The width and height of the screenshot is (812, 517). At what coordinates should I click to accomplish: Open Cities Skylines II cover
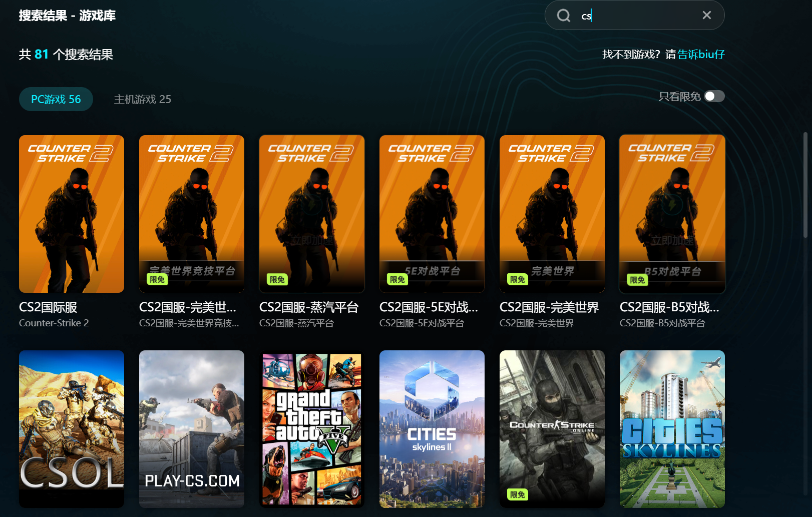(x=432, y=429)
